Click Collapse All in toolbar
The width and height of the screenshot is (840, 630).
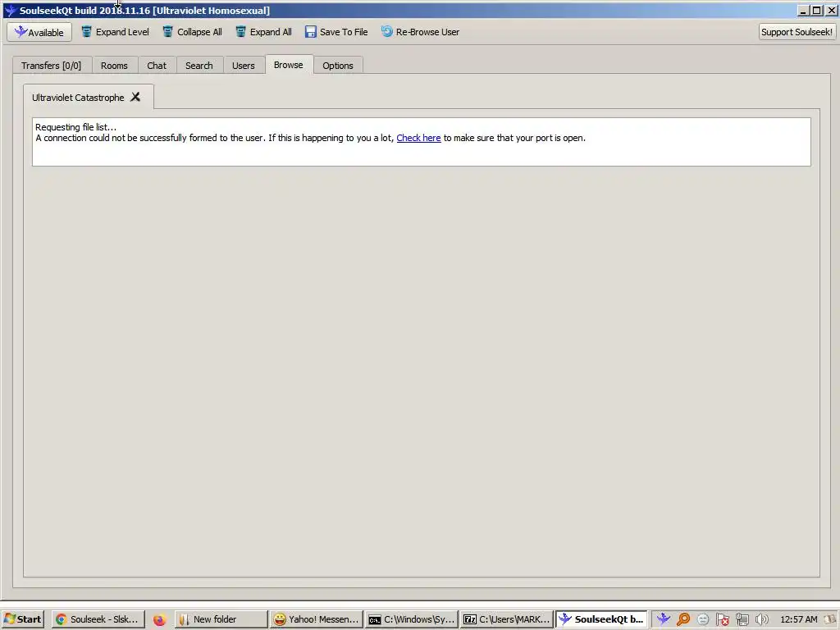point(192,32)
